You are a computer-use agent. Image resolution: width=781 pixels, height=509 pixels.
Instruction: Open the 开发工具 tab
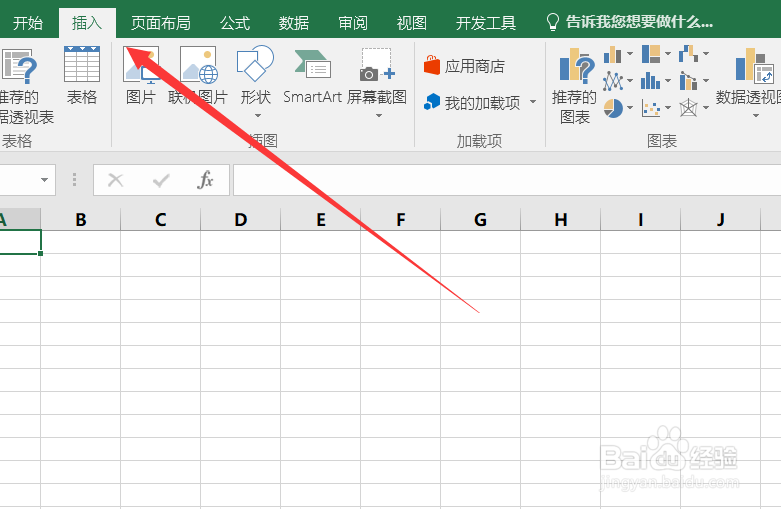486,23
